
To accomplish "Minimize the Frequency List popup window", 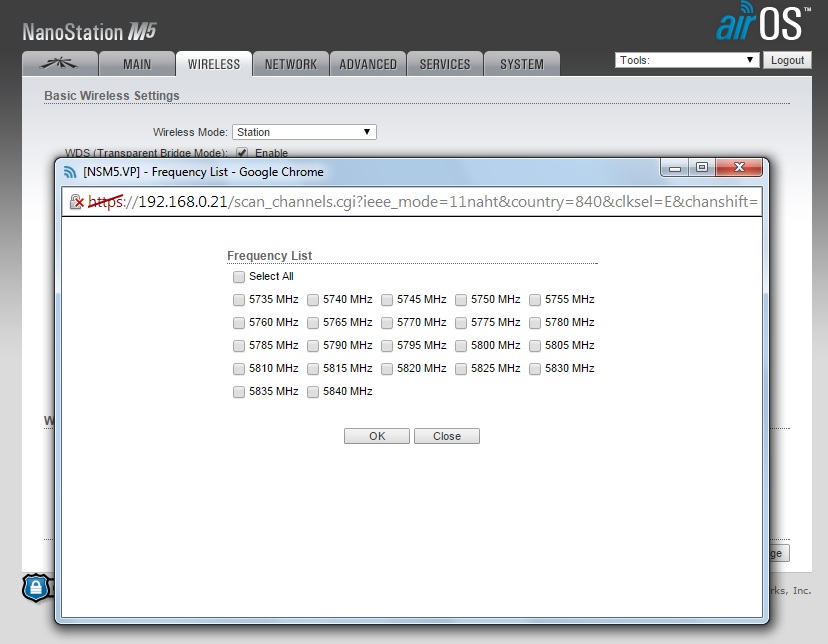I will pos(674,168).
